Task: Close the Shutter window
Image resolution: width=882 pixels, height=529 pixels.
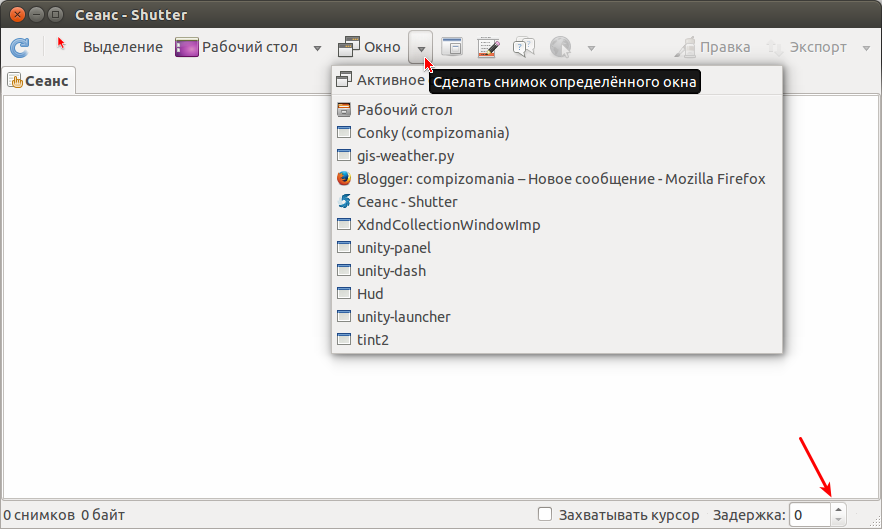Action: tap(17, 15)
